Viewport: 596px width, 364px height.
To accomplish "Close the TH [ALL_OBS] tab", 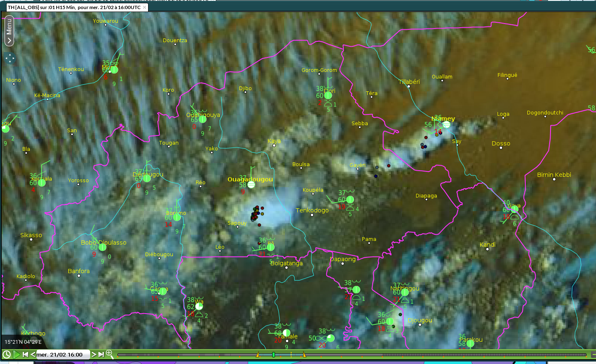I will tap(144, 7).
